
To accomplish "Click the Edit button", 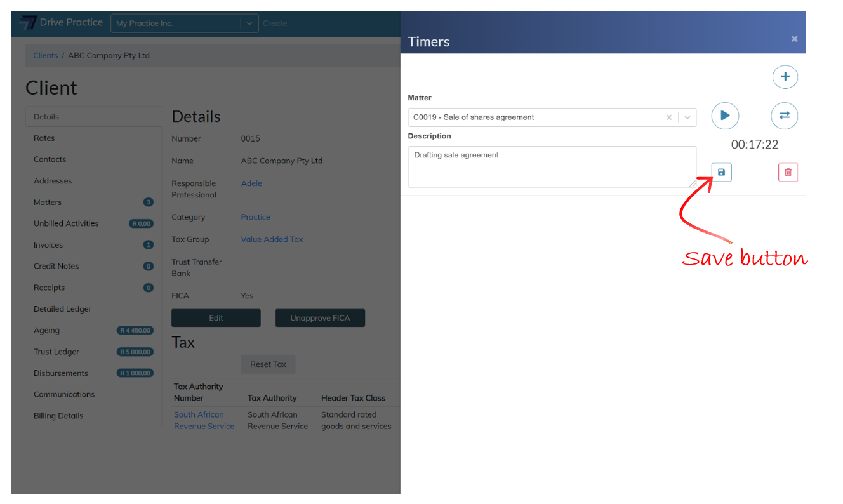I will (x=216, y=318).
